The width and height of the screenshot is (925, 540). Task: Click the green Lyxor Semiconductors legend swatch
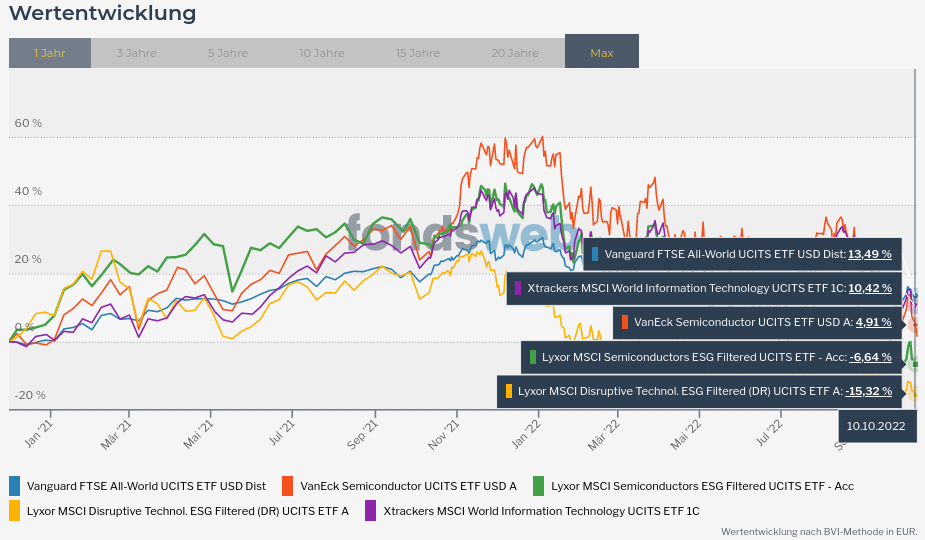point(538,486)
